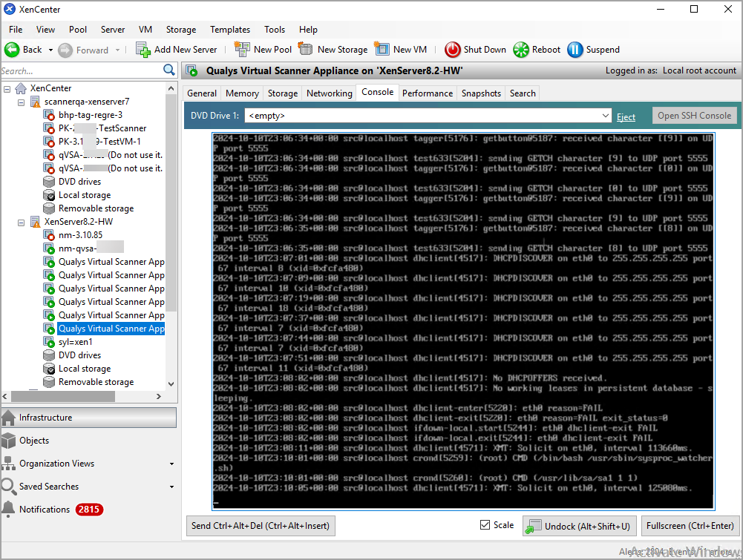The height and width of the screenshot is (560, 743).
Task: Click the tree horizontal scrollbar thumb
Action: click(63, 397)
